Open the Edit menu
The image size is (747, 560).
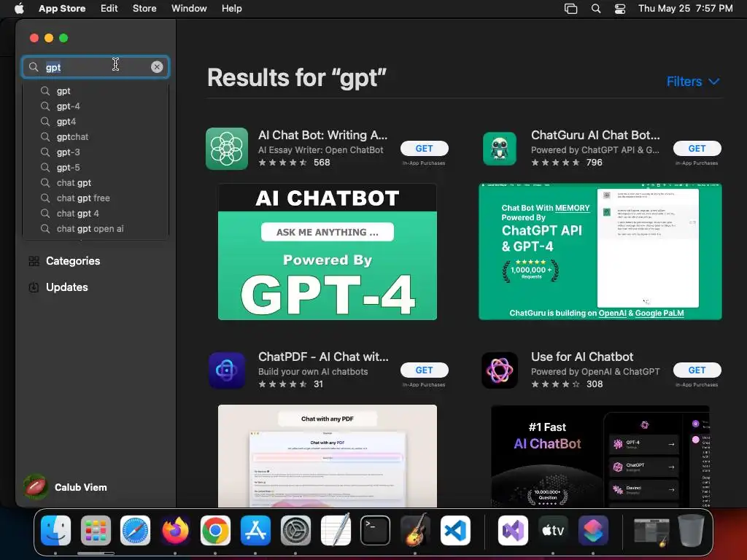(x=109, y=9)
